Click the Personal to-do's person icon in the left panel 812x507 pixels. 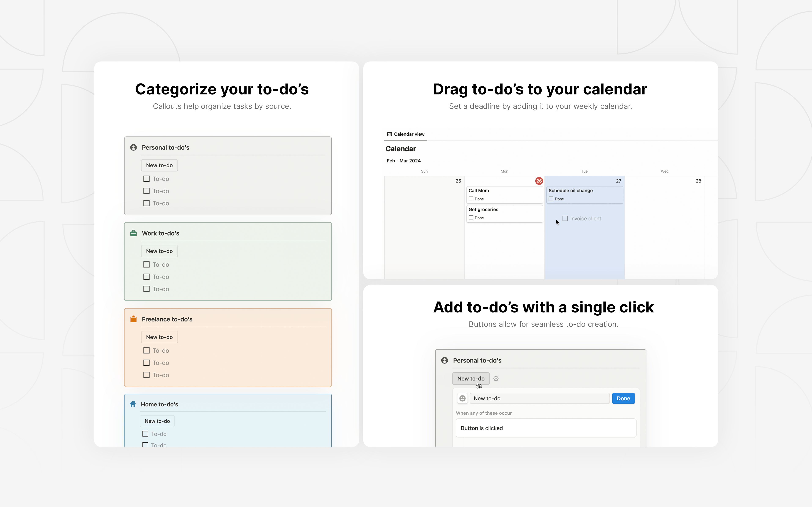pyautogui.click(x=134, y=147)
